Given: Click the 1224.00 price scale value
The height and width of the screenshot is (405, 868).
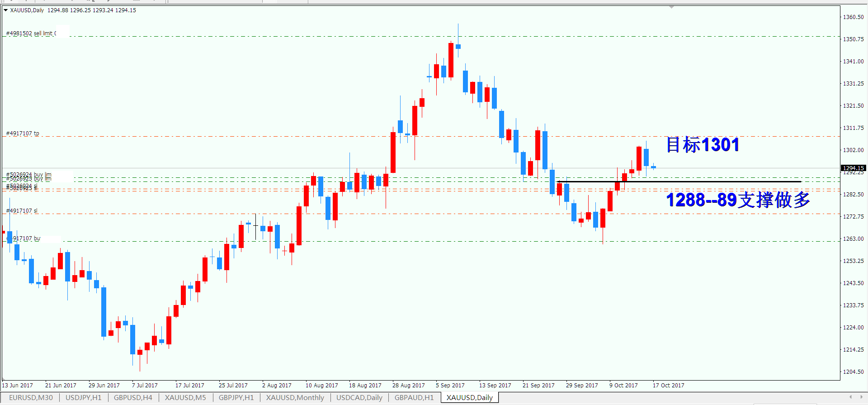Looking at the screenshot, I should tap(853, 328).
